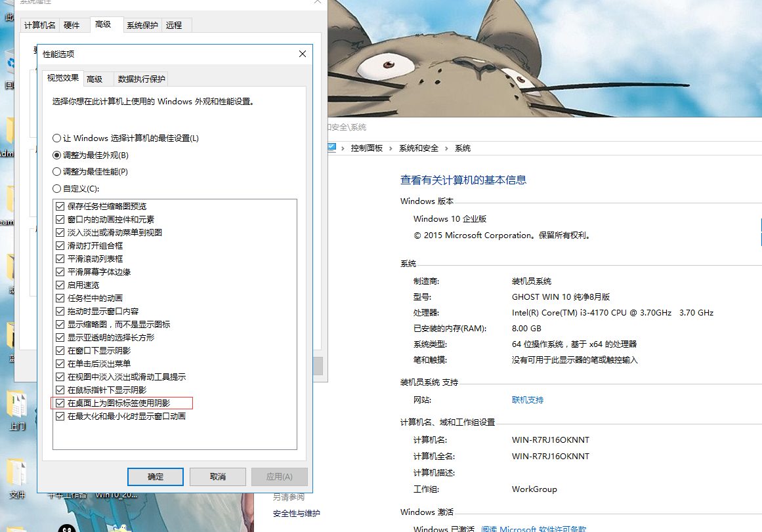Select the 调整为最佳外观 radio option
This screenshot has width=762, height=532.
click(57, 155)
